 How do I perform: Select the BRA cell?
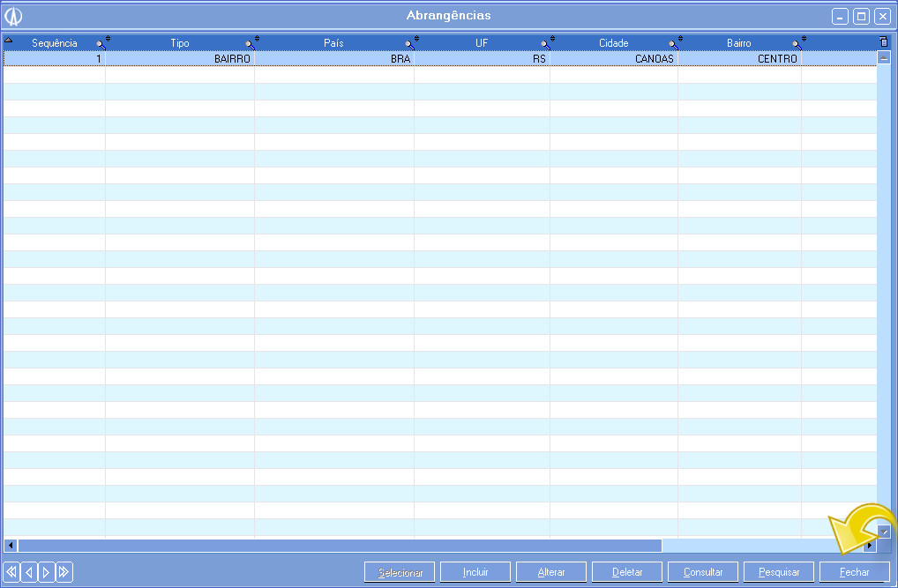pyautogui.click(x=334, y=58)
